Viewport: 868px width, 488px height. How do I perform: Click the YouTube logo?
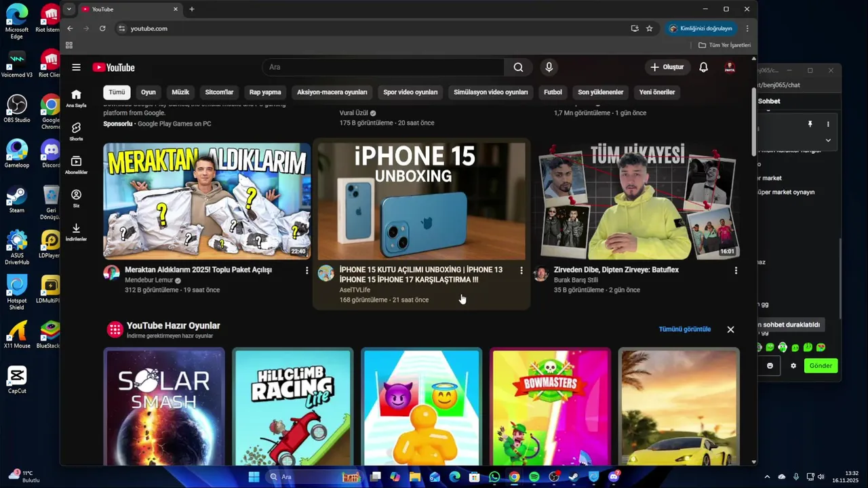point(114,67)
